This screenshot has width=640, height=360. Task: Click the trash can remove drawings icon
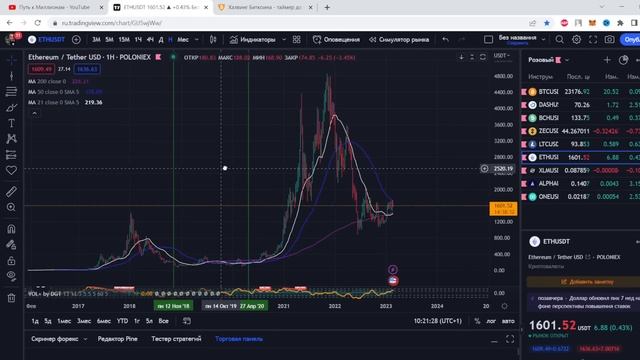coord(11,298)
